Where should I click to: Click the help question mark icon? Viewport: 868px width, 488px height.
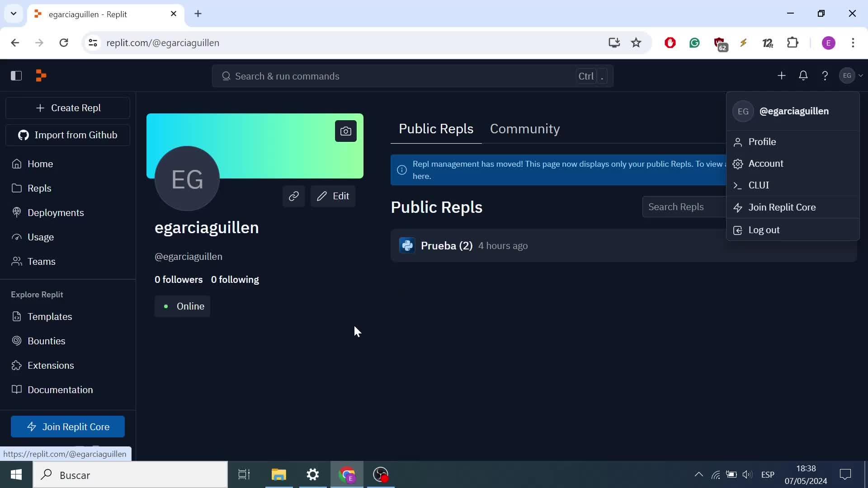(x=825, y=75)
